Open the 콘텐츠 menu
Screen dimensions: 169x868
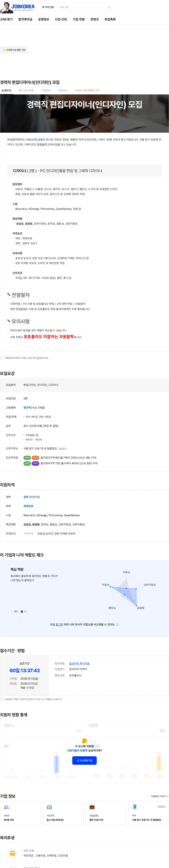(x=95, y=20)
